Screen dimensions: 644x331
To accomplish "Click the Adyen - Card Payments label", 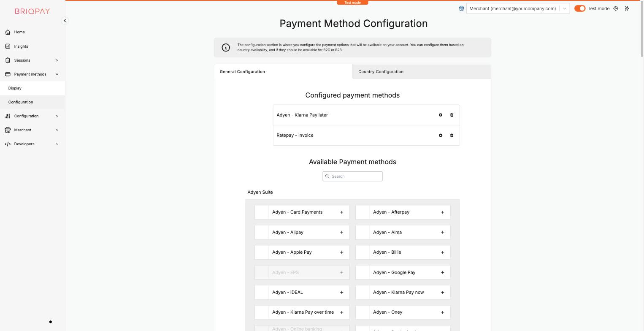I will coord(297,212).
